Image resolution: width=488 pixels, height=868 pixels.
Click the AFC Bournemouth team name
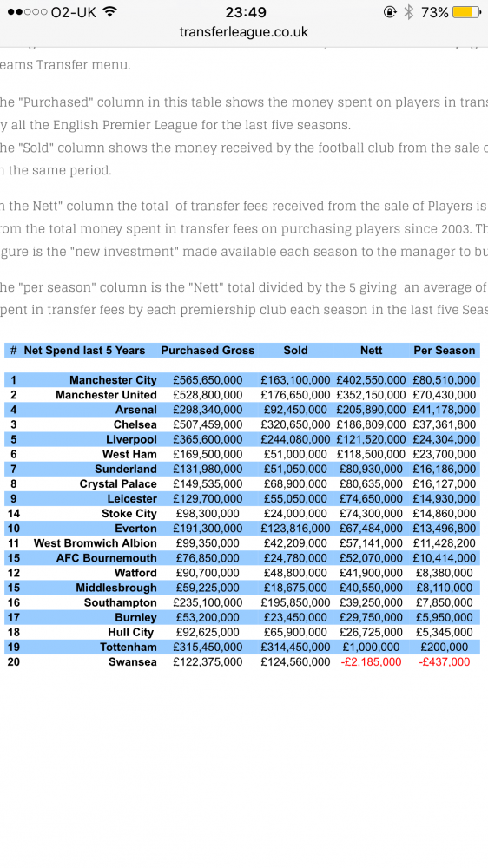106,558
